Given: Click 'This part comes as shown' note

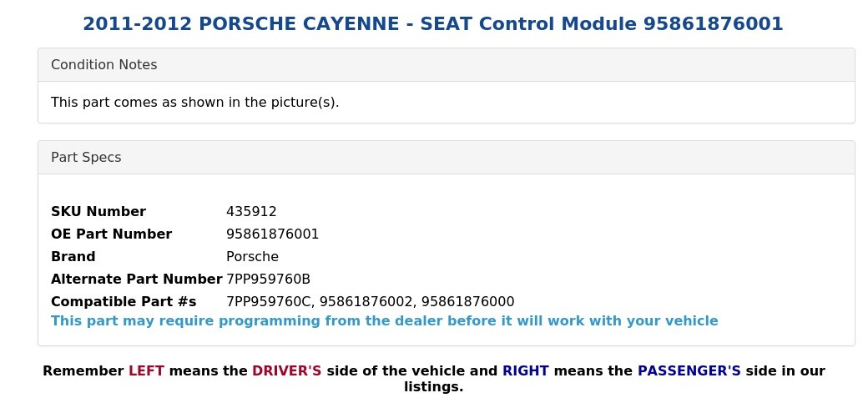Looking at the screenshot, I should (x=194, y=103).
